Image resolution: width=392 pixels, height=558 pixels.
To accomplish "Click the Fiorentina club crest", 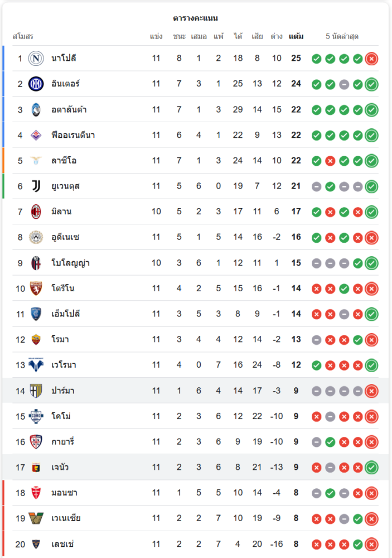I will pyautogui.click(x=36, y=135).
